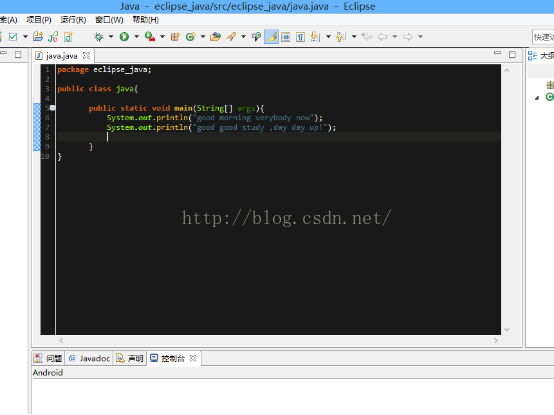
Task: Click the Debug bug icon
Action: pos(99,36)
